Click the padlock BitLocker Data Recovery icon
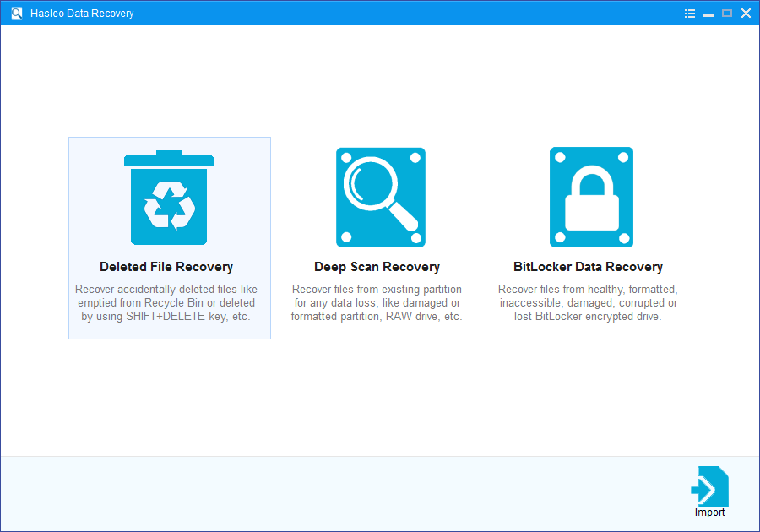This screenshot has height=532, width=760. point(591,198)
